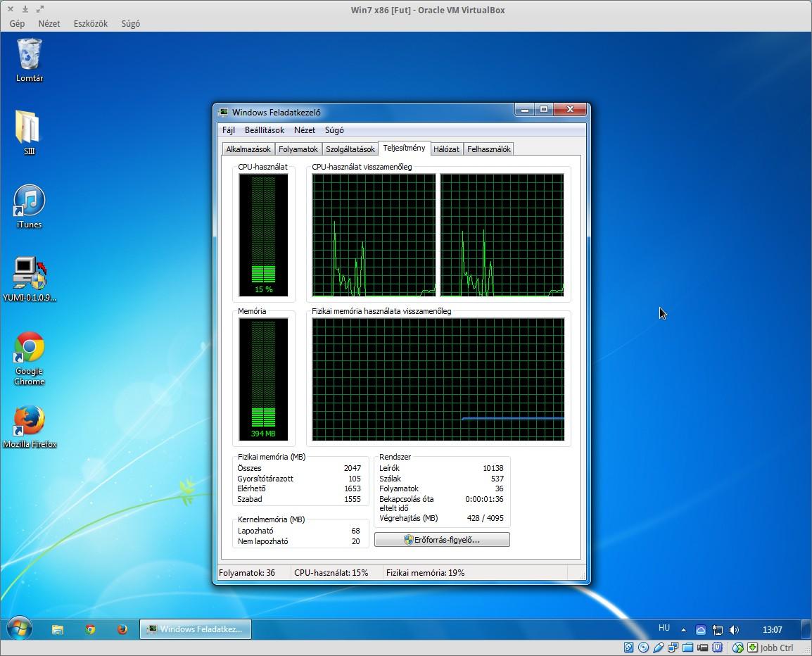Click the Leírók value 10138
This screenshot has height=656, width=812.
[x=493, y=468]
